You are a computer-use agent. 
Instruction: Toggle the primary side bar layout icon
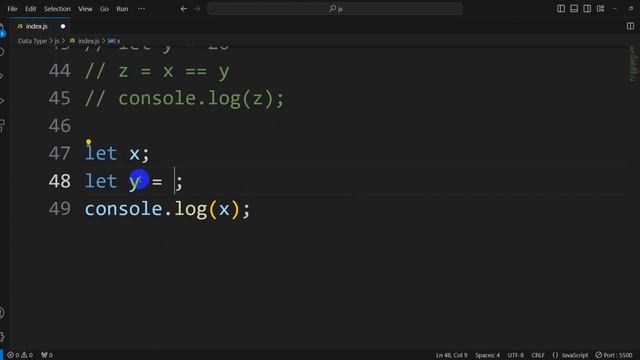561,9
